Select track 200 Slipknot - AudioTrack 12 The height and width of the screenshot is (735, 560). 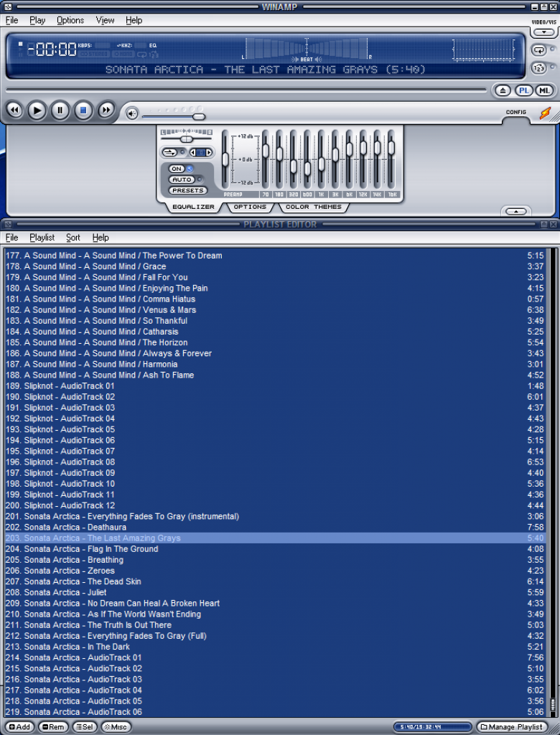275,506
